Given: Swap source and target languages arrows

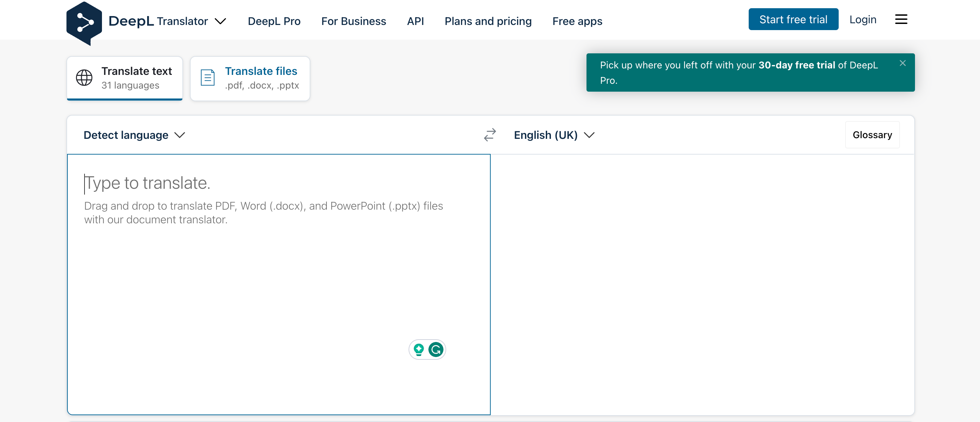Looking at the screenshot, I should pyautogui.click(x=490, y=135).
